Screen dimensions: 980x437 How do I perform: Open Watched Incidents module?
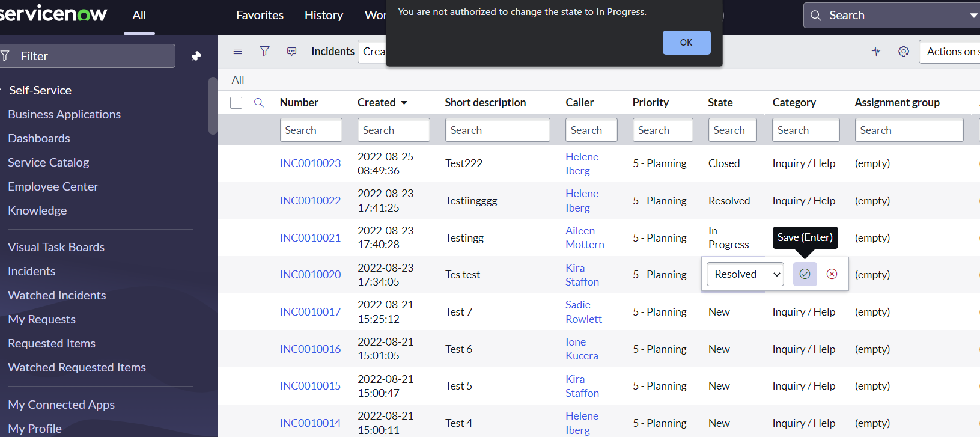[x=56, y=295]
